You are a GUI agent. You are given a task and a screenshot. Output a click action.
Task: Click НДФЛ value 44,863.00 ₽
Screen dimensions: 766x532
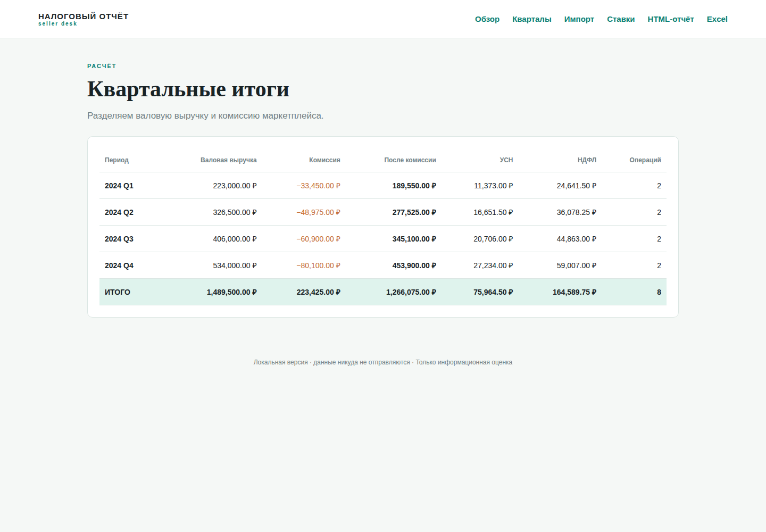(576, 239)
